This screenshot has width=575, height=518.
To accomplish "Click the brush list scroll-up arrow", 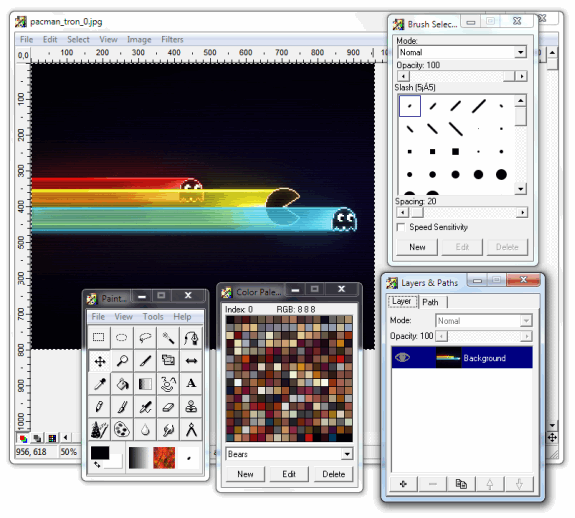I will coord(521,100).
